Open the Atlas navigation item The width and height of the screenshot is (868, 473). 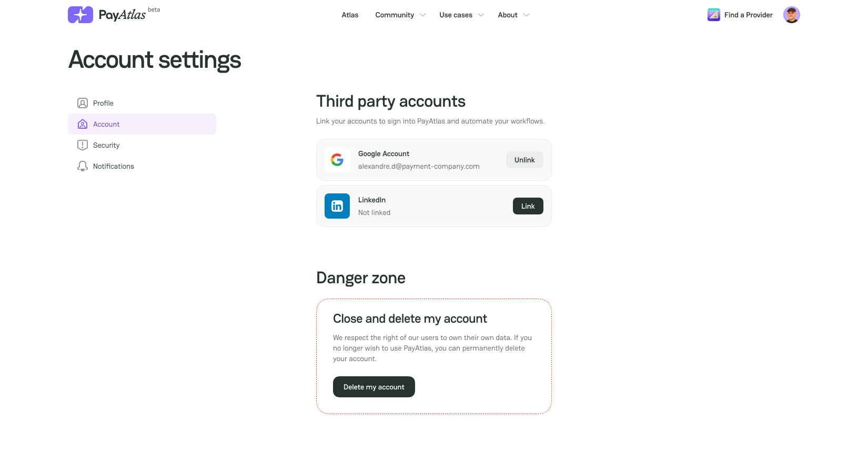pyautogui.click(x=350, y=15)
